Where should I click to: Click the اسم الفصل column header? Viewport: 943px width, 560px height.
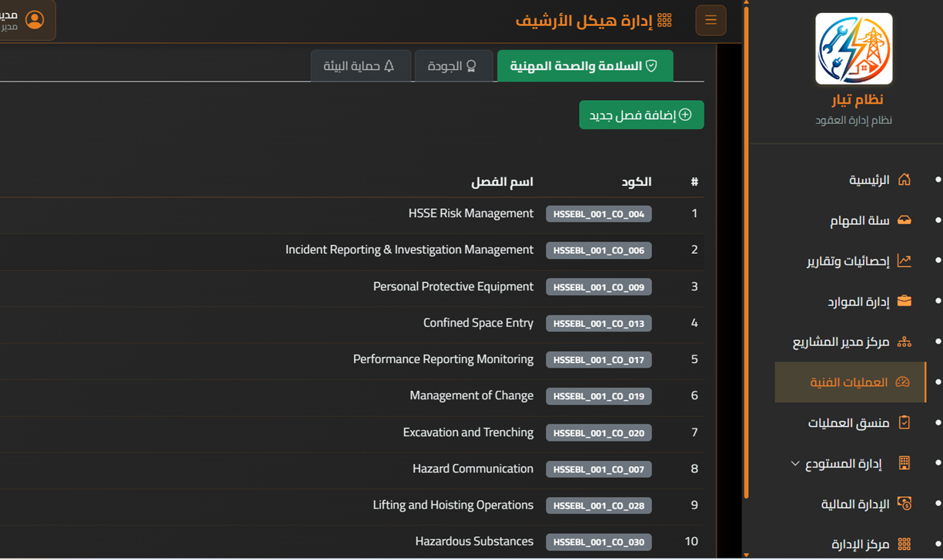(502, 182)
